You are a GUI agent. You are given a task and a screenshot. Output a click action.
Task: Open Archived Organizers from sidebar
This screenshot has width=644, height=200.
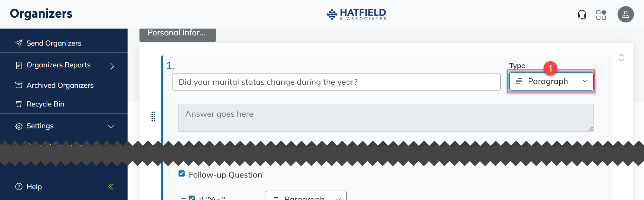point(60,85)
